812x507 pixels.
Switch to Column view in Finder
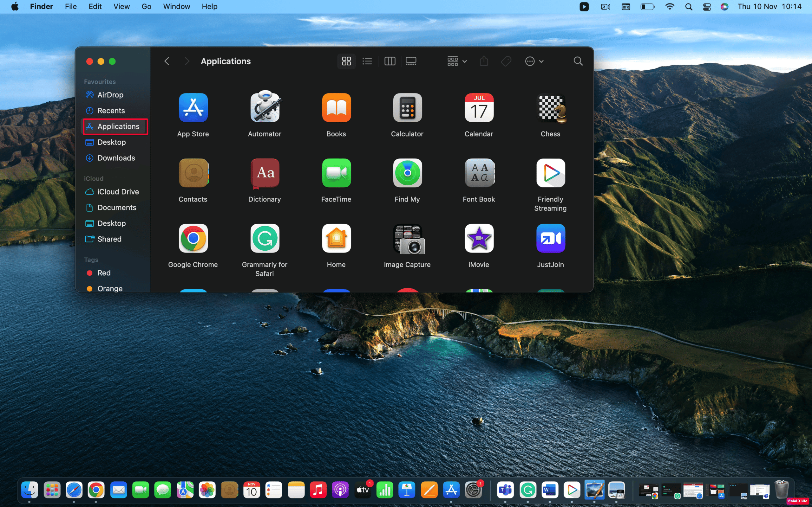click(x=389, y=61)
